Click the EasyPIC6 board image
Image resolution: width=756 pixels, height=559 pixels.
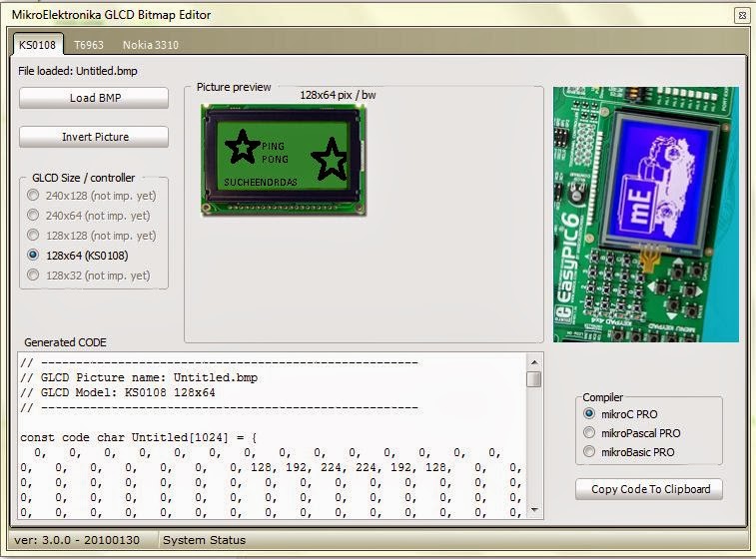[646, 215]
